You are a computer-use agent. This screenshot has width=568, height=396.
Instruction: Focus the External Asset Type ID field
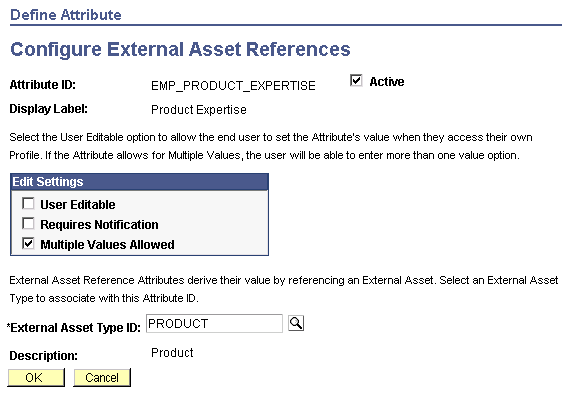pos(214,324)
